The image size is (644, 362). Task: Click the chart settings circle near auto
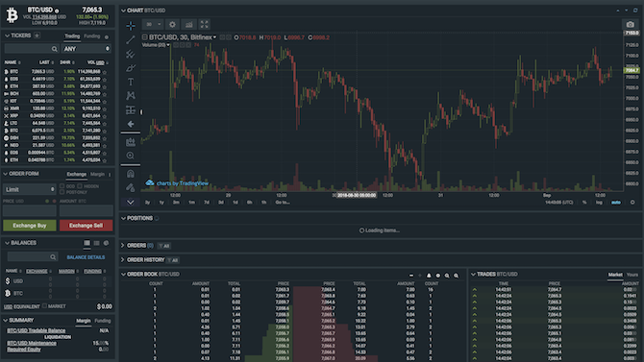pyautogui.click(x=632, y=203)
